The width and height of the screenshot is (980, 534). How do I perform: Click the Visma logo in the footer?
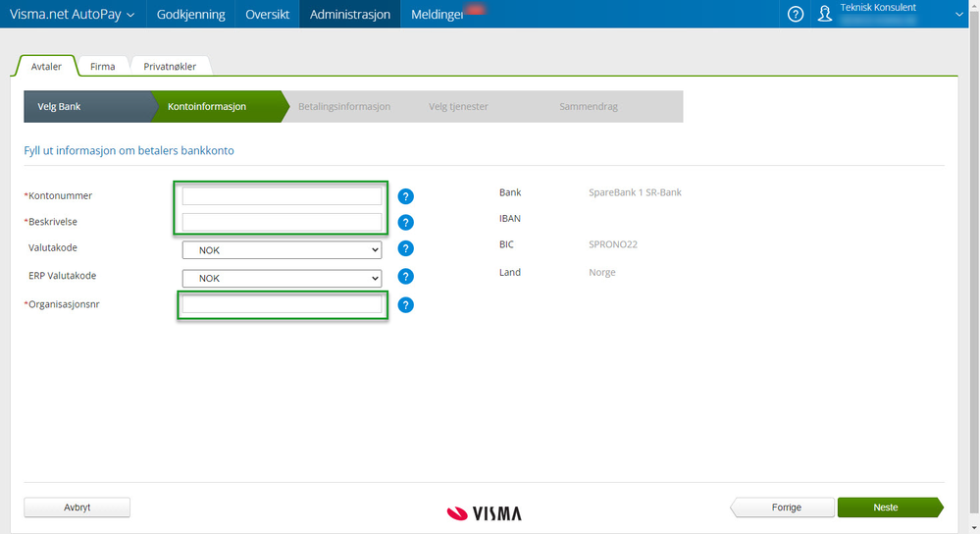coord(485,513)
